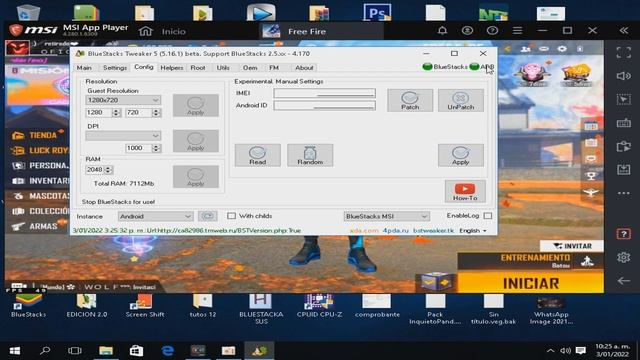Open the Inicio home tab in MSI App Player
The width and height of the screenshot is (640, 360).
click(x=162, y=31)
